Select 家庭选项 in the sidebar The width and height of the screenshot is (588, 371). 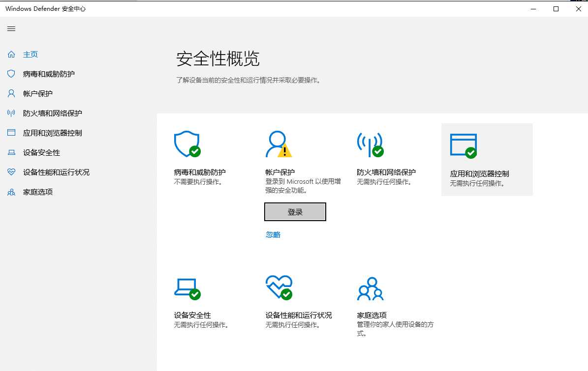point(38,192)
